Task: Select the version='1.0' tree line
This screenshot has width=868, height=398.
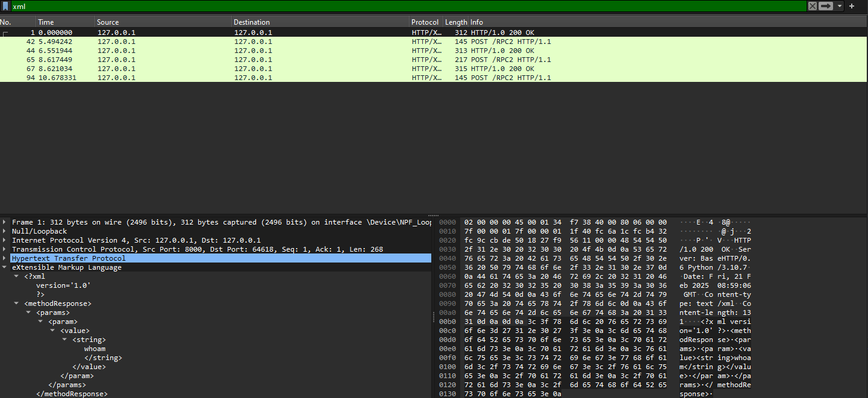Action: tap(63, 285)
